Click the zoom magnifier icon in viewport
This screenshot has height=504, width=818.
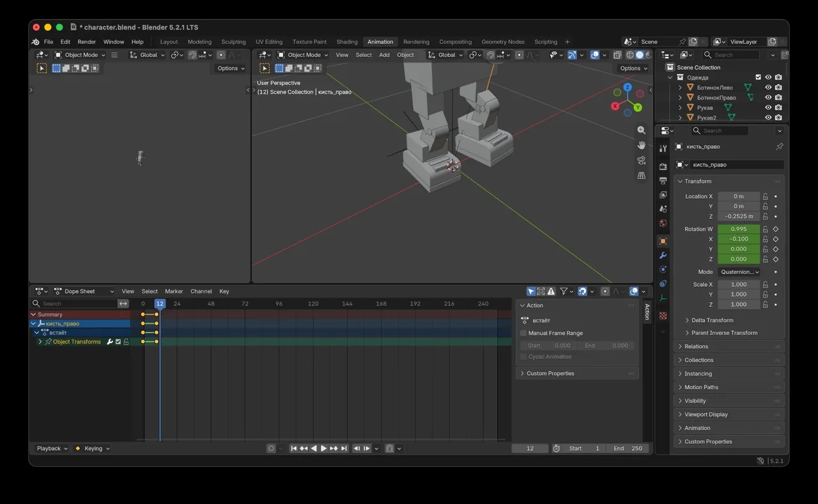[x=641, y=130]
